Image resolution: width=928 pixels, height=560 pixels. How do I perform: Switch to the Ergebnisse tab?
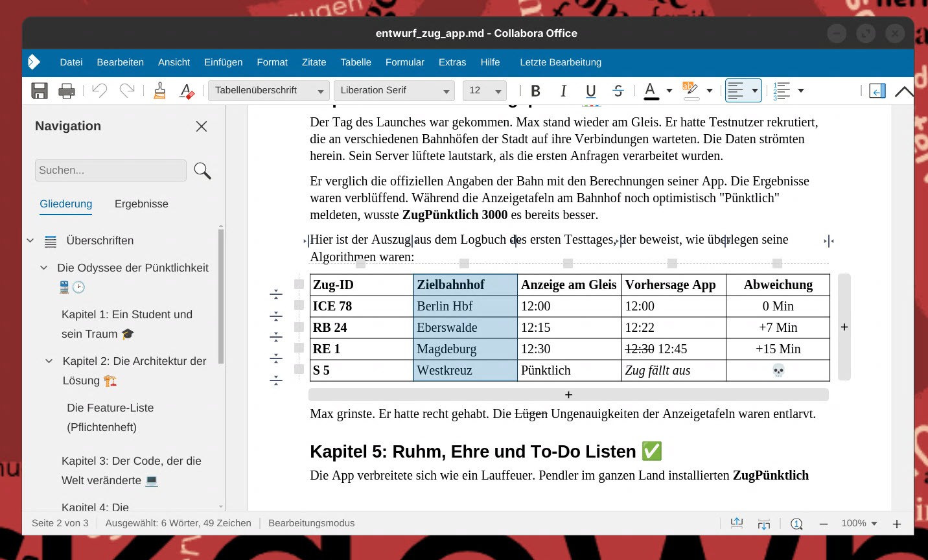[141, 204]
